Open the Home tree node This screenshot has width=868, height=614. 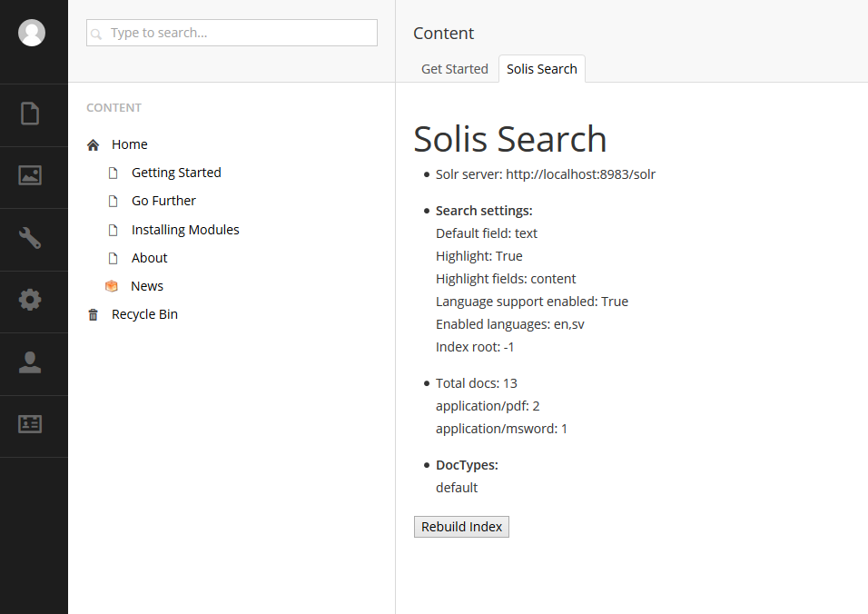click(130, 144)
